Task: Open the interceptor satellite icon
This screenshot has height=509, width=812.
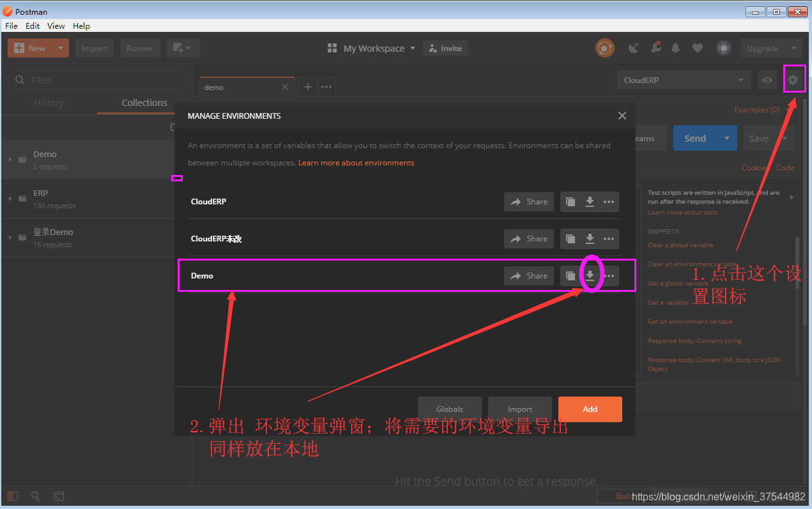Action: click(x=634, y=48)
